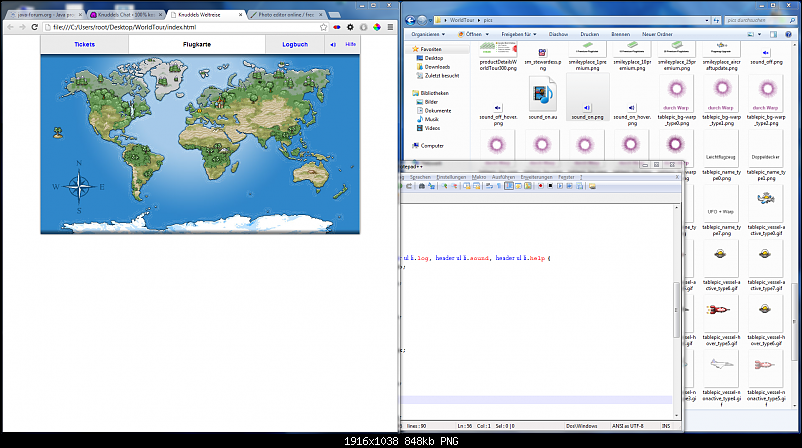This screenshot has height=448, width=802.
Task: Click the Hilfe link in the page header
Action: click(x=350, y=44)
